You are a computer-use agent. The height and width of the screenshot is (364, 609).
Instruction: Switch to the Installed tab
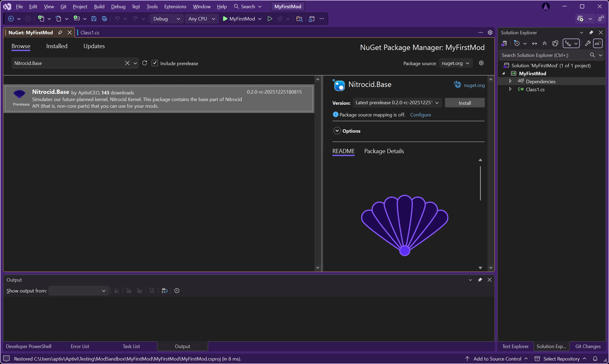[57, 46]
